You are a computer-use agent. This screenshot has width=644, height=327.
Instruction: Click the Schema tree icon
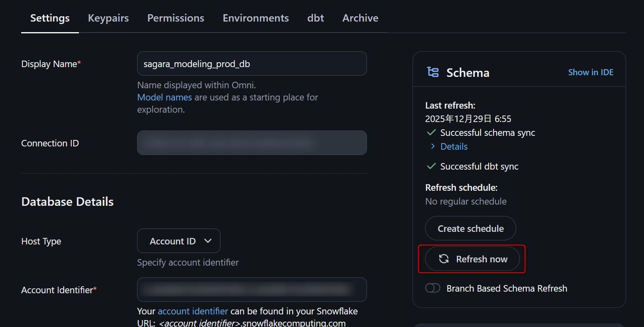433,72
